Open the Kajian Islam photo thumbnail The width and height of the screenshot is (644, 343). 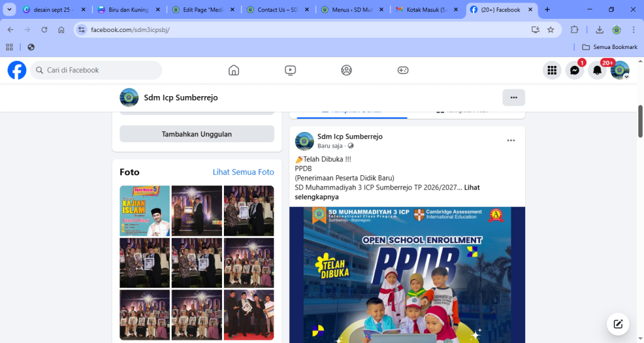(145, 211)
